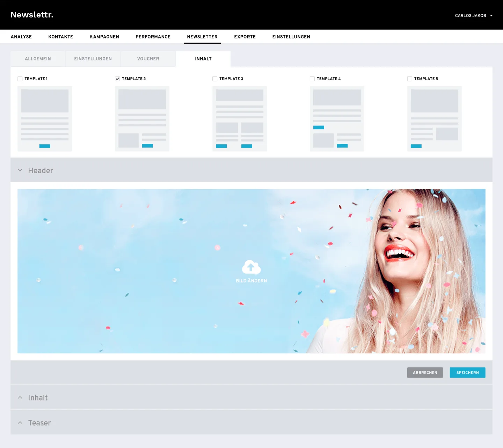Choose the Template 3 layout thumbnail
Screen dimensions: 503x448
[x=240, y=119]
